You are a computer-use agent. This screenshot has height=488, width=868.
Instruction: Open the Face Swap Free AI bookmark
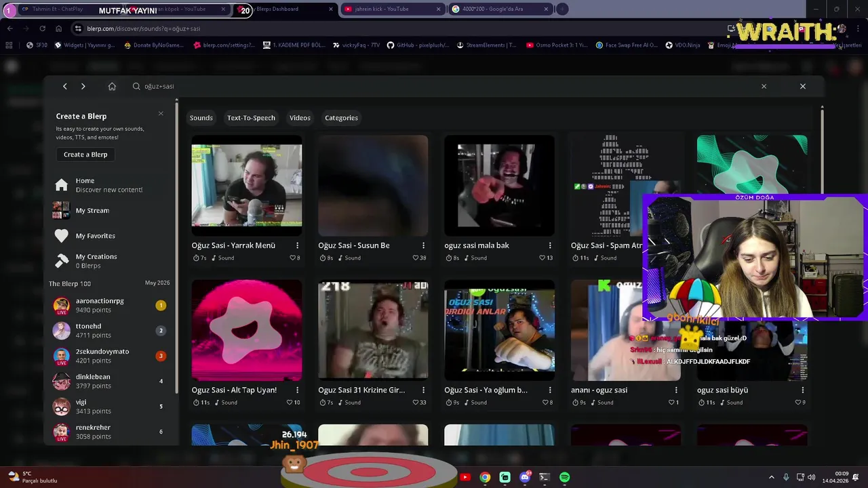click(x=627, y=45)
